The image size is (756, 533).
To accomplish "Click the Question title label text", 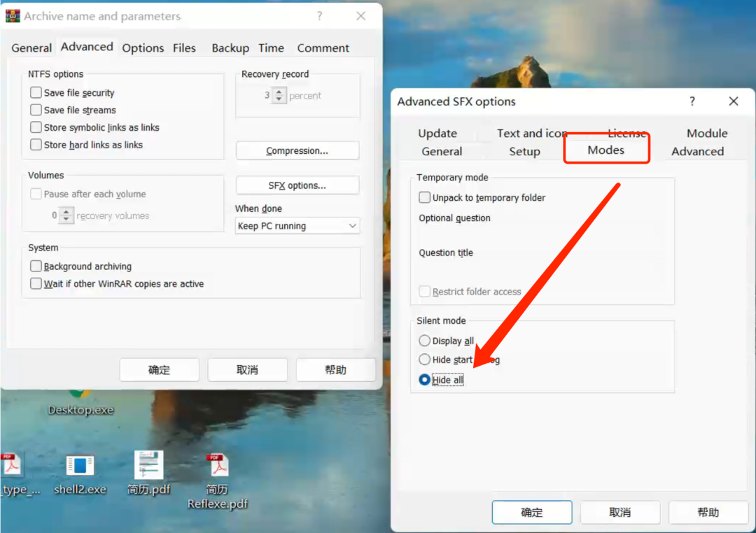I will tap(445, 253).
